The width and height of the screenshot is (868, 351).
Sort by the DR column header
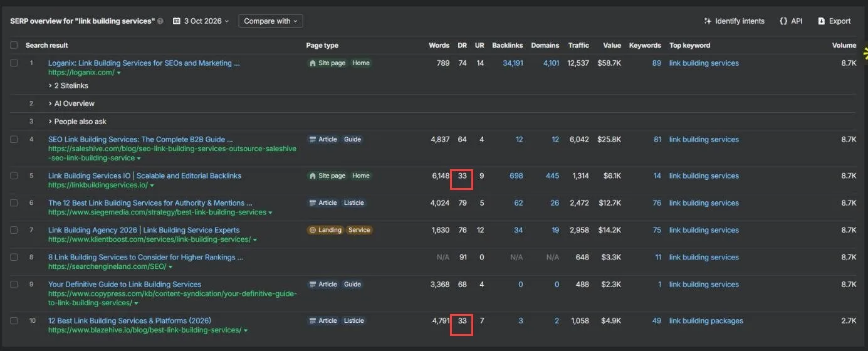(463, 45)
